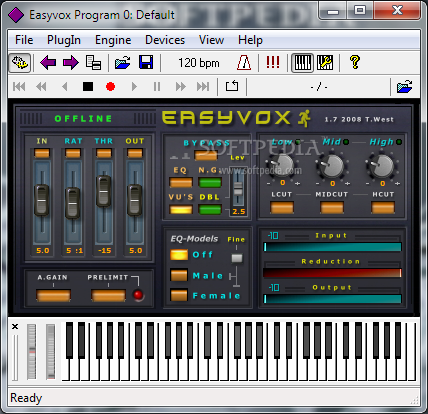Open the Devices menu
The height and width of the screenshot is (414, 428).
[x=165, y=40]
